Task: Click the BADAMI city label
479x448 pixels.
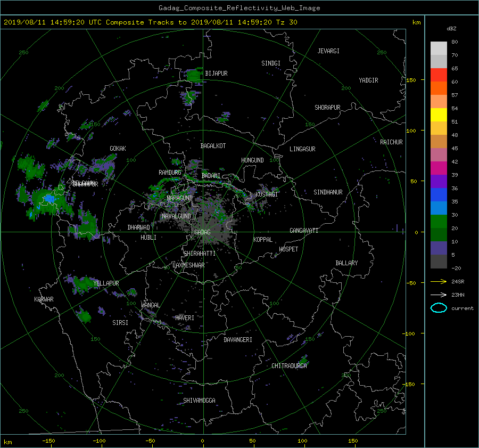Action: (211, 176)
